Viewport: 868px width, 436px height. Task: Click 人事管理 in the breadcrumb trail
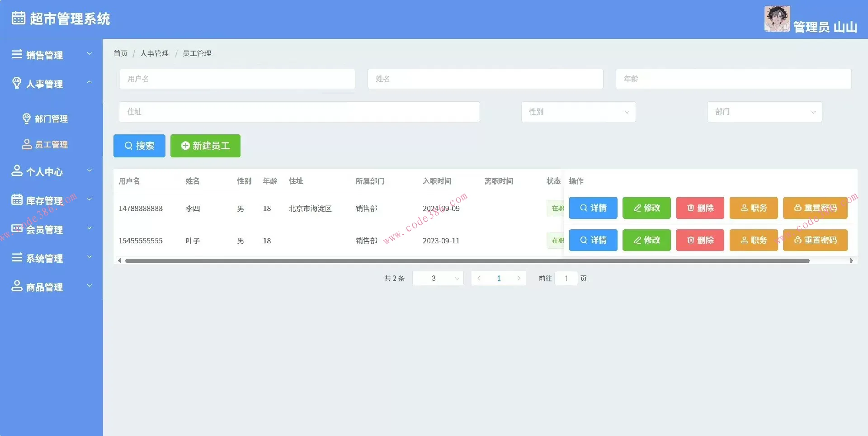(x=154, y=53)
